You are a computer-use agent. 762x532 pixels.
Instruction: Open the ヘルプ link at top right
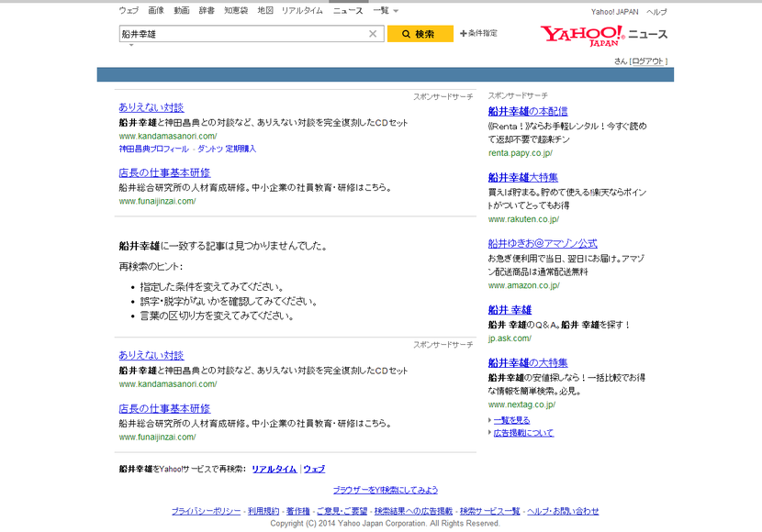(656, 12)
